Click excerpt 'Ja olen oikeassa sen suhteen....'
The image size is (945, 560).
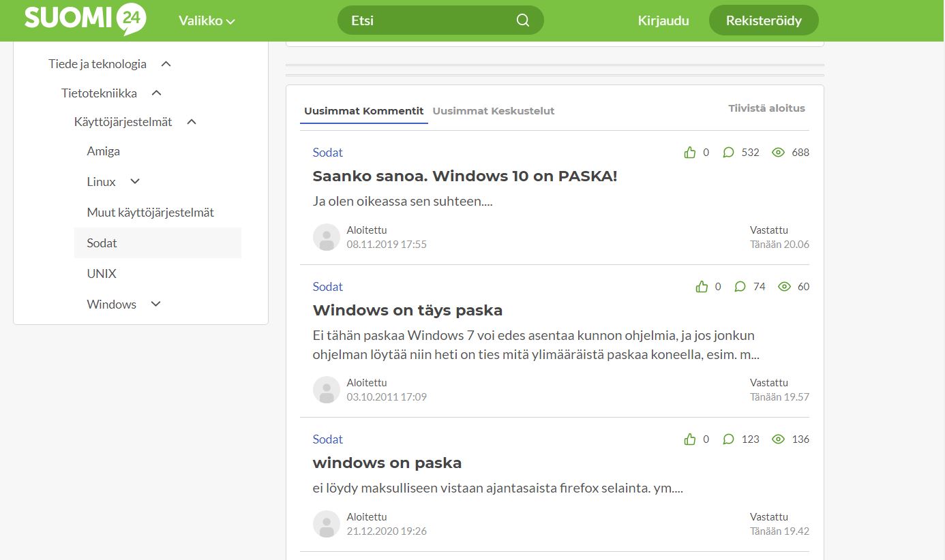click(402, 202)
